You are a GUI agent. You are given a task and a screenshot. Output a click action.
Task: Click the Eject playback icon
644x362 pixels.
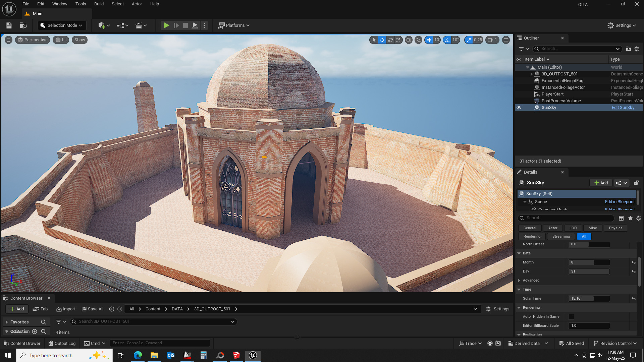[x=195, y=25]
